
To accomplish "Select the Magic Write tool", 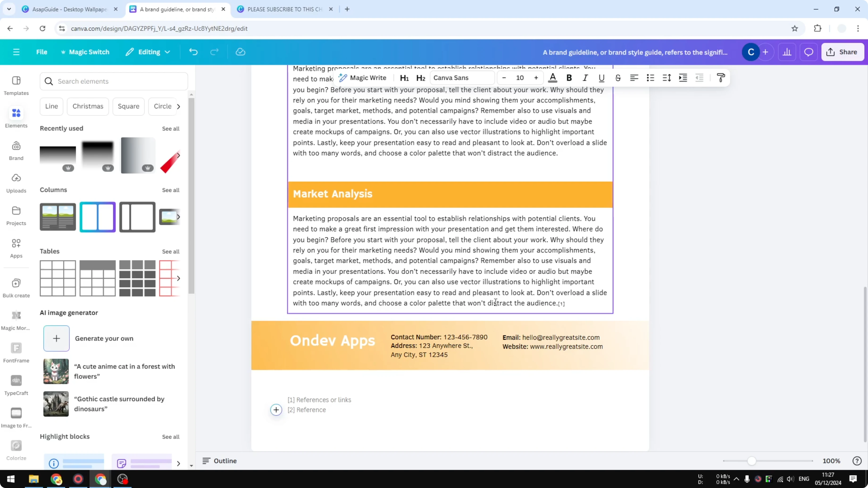I will click(363, 78).
